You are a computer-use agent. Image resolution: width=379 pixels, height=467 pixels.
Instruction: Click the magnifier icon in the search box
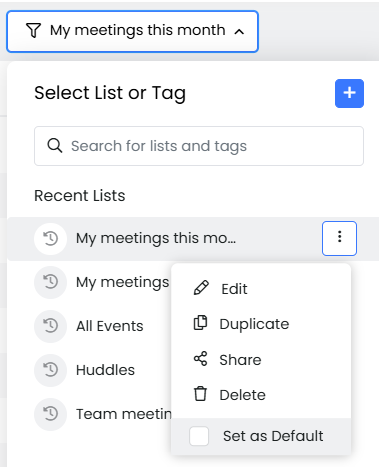click(55, 146)
